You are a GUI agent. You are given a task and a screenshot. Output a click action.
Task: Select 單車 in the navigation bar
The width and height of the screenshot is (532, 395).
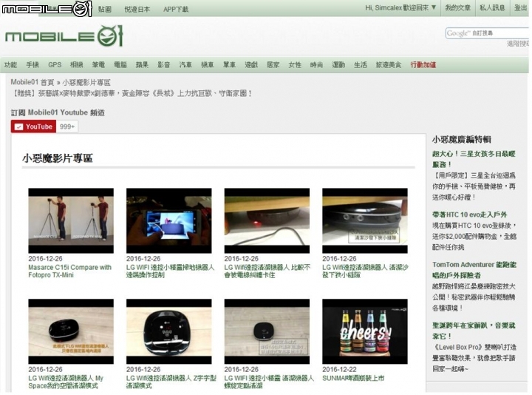click(x=229, y=64)
